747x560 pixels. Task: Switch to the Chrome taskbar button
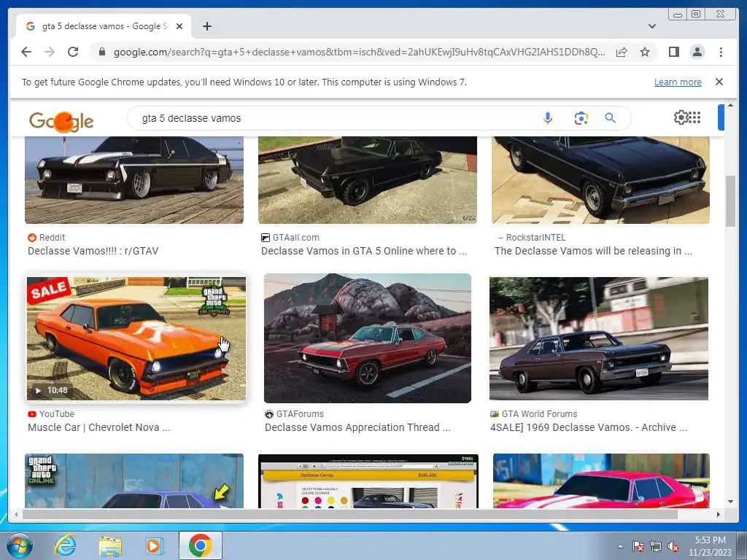200,545
